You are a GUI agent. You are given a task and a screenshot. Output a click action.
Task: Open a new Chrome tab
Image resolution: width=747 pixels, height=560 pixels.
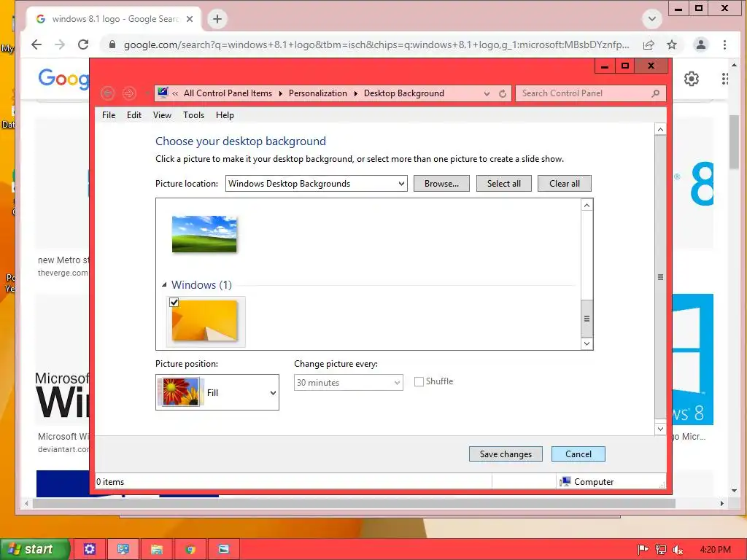[217, 19]
